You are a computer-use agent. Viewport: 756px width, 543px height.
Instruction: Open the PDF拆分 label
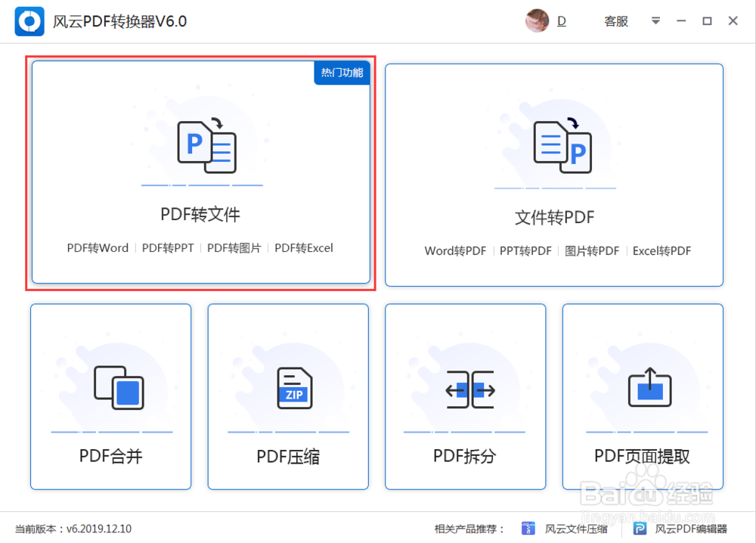pyautogui.click(x=465, y=456)
